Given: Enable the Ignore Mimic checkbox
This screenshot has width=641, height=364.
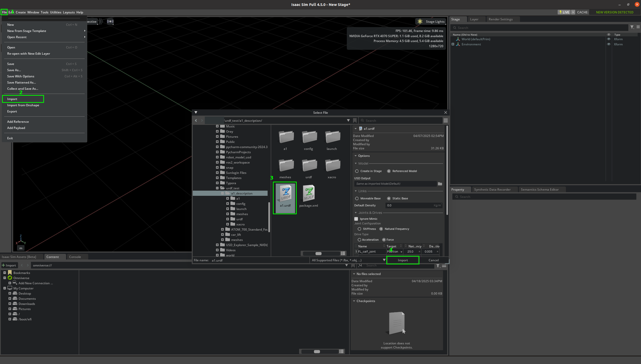Looking at the screenshot, I should [x=356, y=219].
